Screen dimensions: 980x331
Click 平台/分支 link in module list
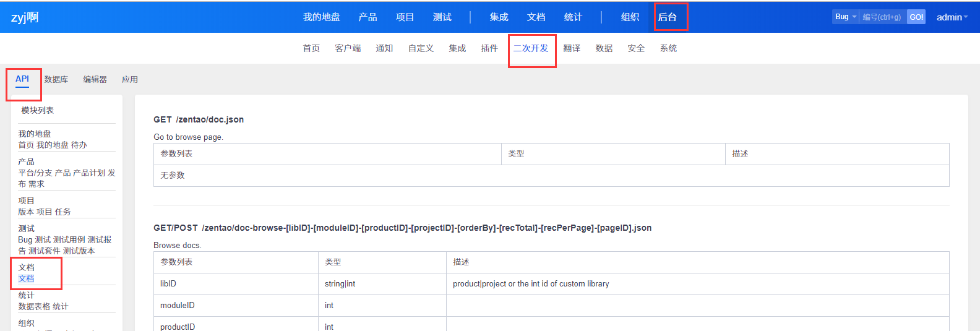point(35,173)
